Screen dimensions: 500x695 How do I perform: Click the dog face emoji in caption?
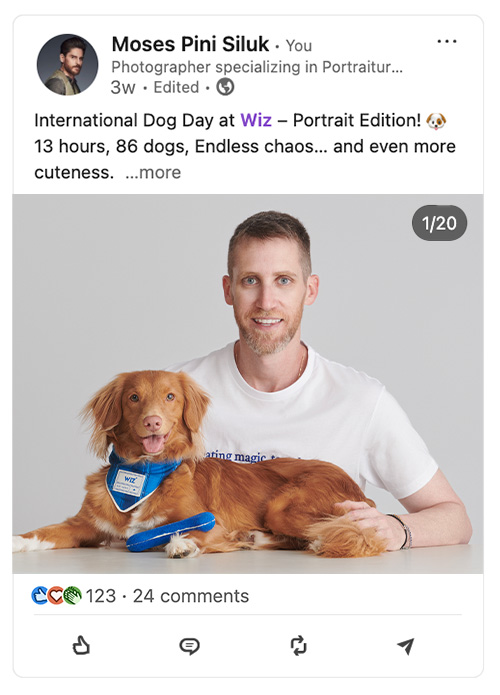(436, 121)
